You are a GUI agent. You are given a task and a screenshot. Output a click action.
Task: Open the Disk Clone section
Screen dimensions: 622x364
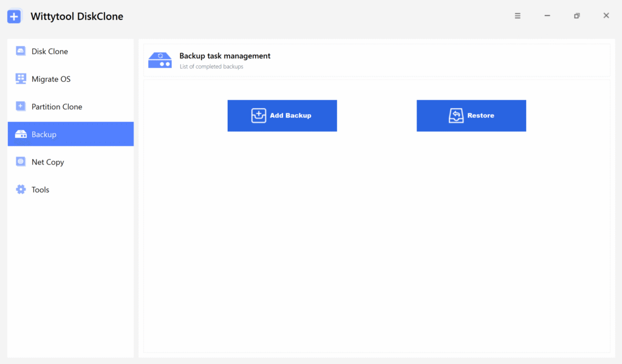70,51
